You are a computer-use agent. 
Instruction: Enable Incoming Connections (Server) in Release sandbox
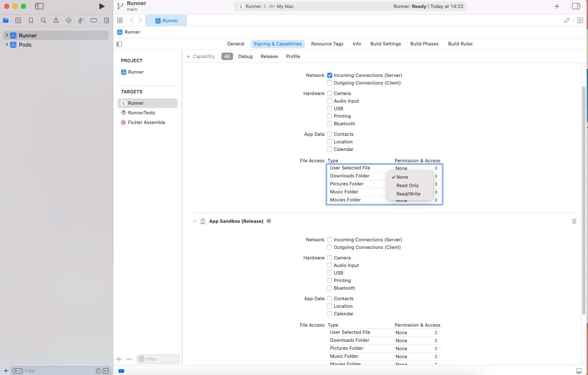click(330, 240)
